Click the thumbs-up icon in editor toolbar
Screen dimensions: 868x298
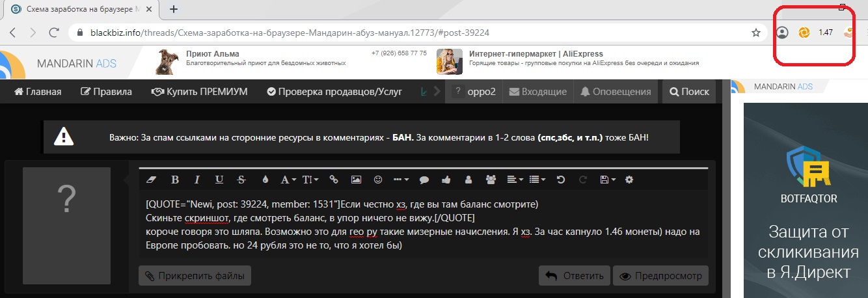click(x=446, y=180)
